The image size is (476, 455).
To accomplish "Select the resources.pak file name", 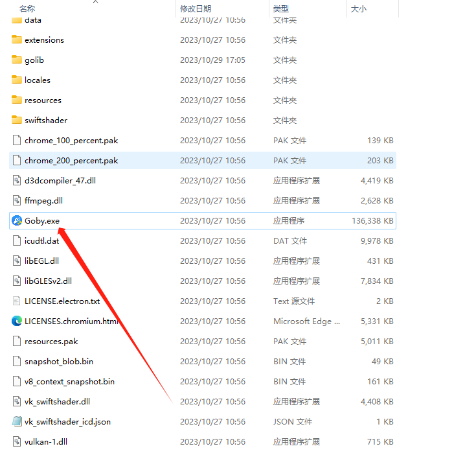I will pos(51,342).
